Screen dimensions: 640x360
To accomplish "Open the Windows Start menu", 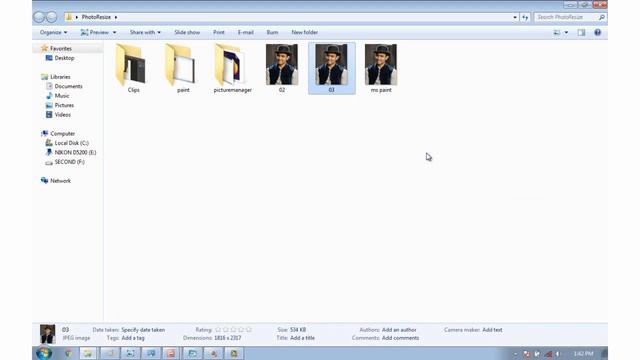I will (44, 353).
